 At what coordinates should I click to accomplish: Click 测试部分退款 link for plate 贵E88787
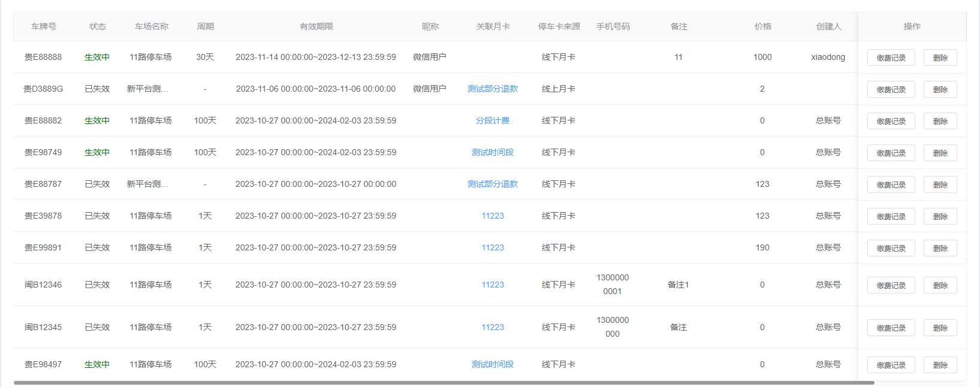point(493,184)
